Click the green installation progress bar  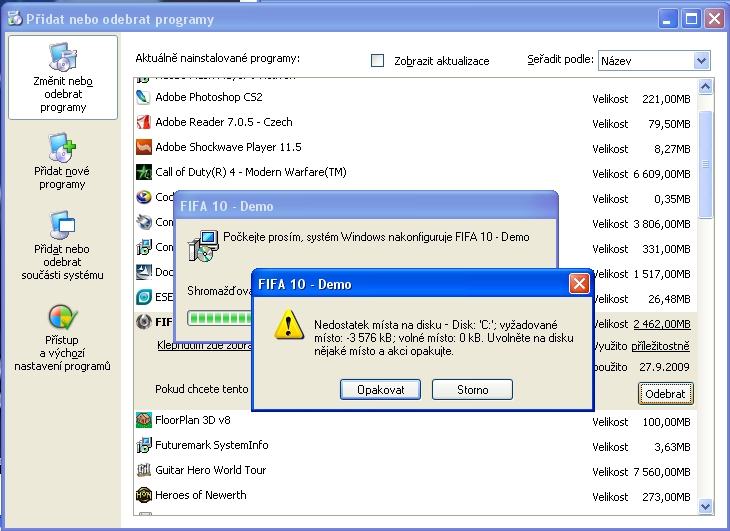pyautogui.click(x=219, y=318)
